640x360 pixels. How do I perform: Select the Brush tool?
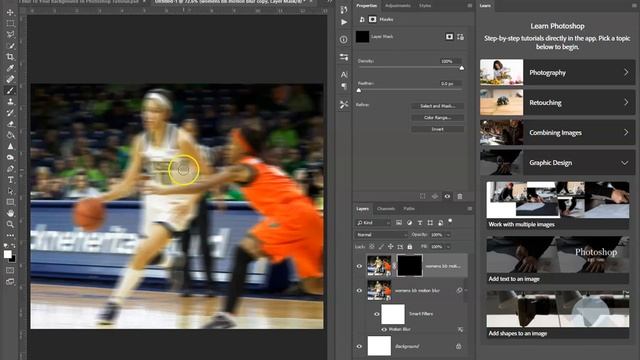pos(10,91)
